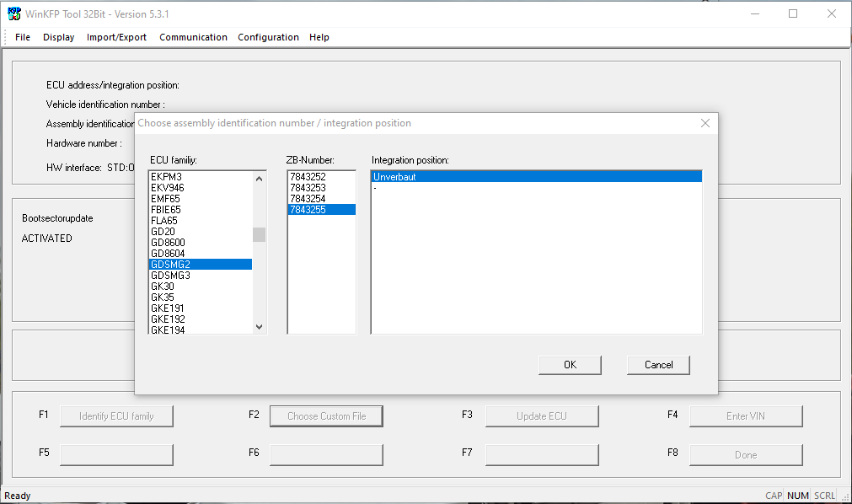The height and width of the screenshot is (504, 852).
Task: Select GDSMG2 in ECU family list
Action: click(x=200, y=265)
